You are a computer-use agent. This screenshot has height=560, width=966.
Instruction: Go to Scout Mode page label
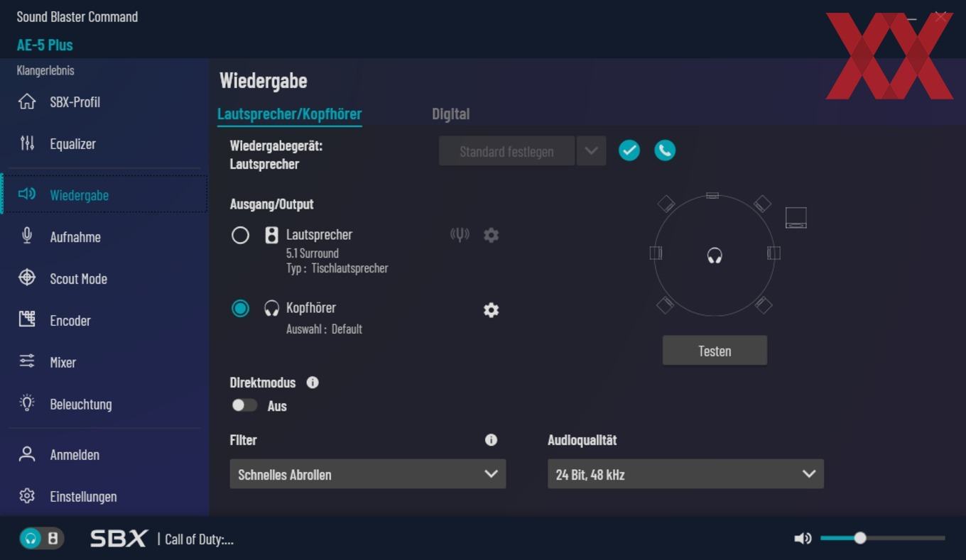(78, 278)
